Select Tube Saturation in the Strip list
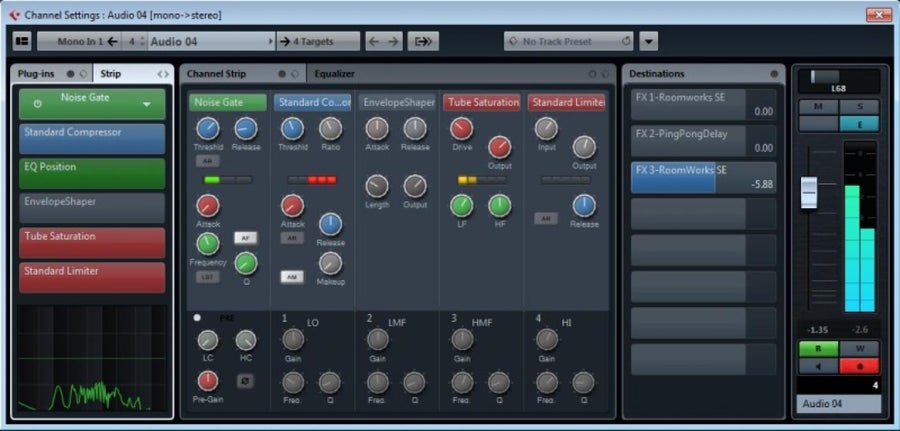900x431 pixels. tap(92, 243)
